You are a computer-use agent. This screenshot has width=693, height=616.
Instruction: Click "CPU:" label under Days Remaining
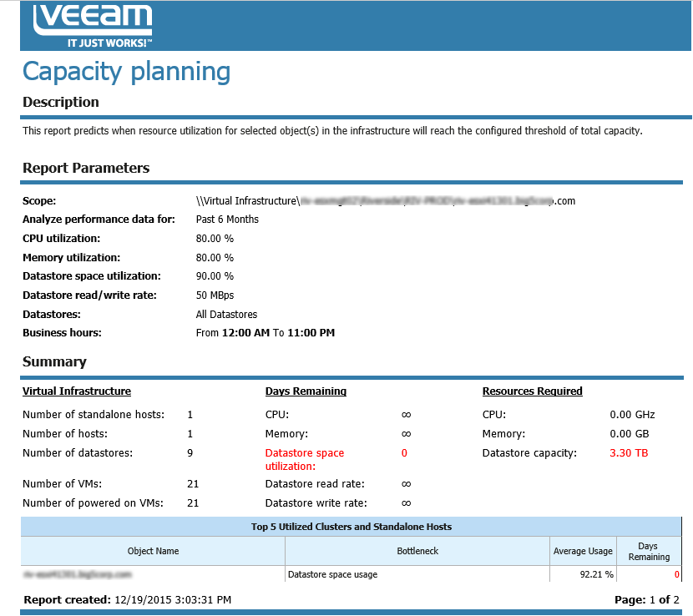coord(277,415)
